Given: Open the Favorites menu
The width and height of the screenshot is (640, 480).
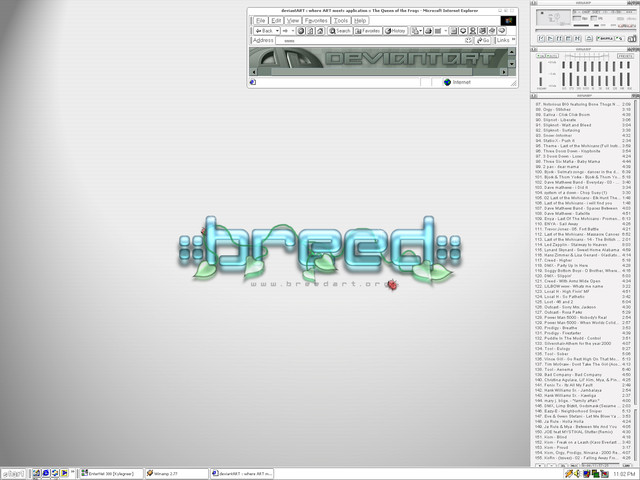Looking at the screenshot, I should coord(315,20).
